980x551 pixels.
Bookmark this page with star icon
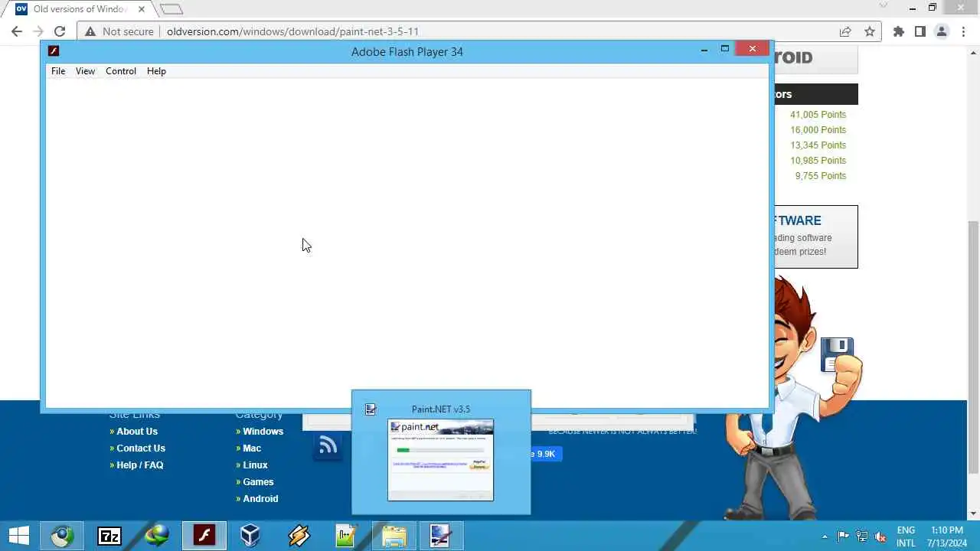(x=870, y=31)
